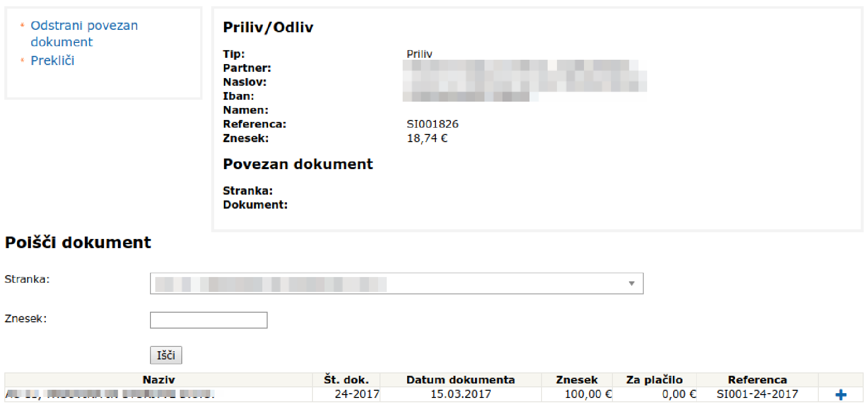868x410 pixels.
Task: Click the Referenca column header
Action: coord(757,380)
